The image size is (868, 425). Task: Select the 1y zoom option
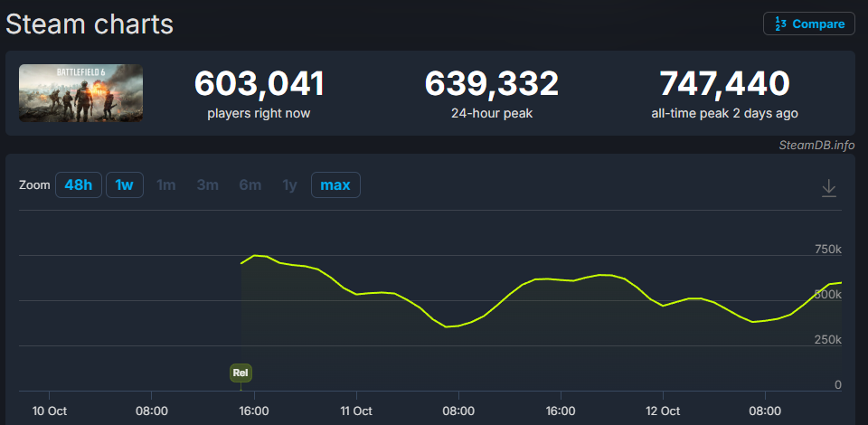click(290, 184)
